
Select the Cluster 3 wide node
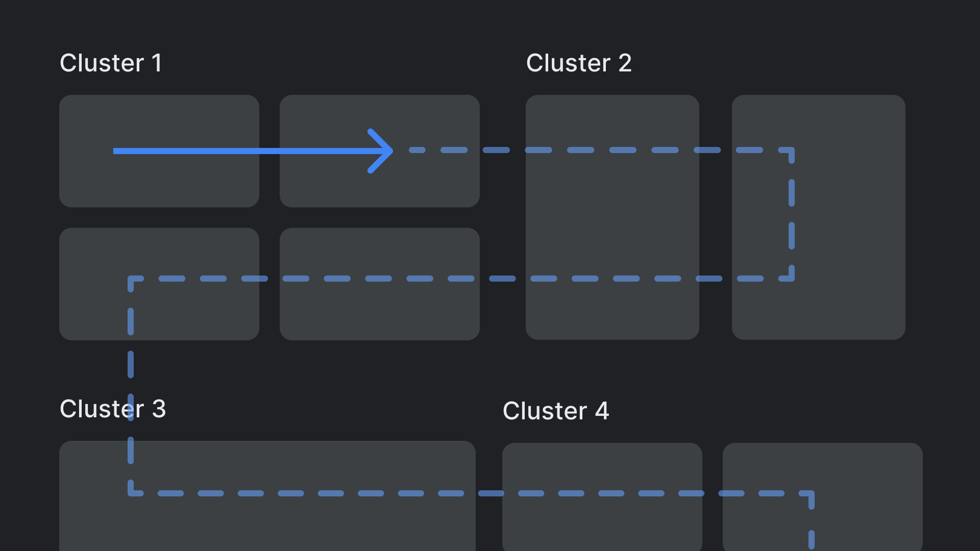point(268,498)
